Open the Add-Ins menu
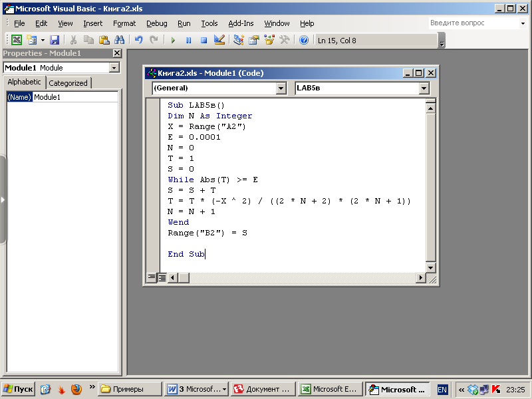This screenshot has width=532, height=399. 241,23
